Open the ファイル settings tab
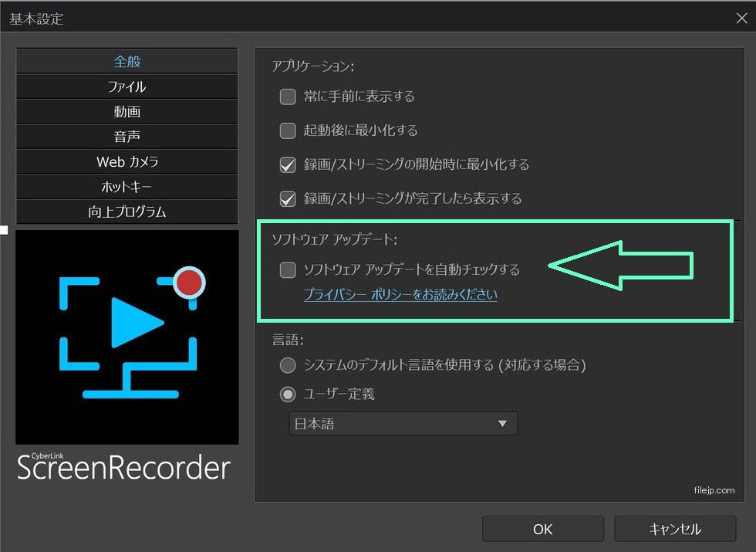Screen dimensions: 756x552 127,86
